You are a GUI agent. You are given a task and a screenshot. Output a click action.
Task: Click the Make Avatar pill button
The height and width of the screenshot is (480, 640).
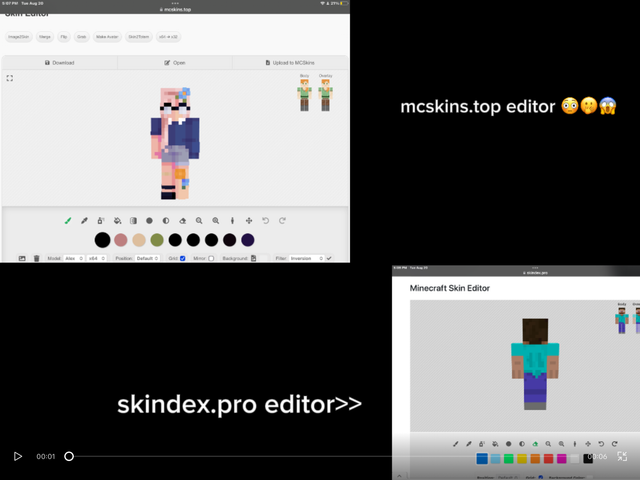pyautogui.click(x=107, y=37)
